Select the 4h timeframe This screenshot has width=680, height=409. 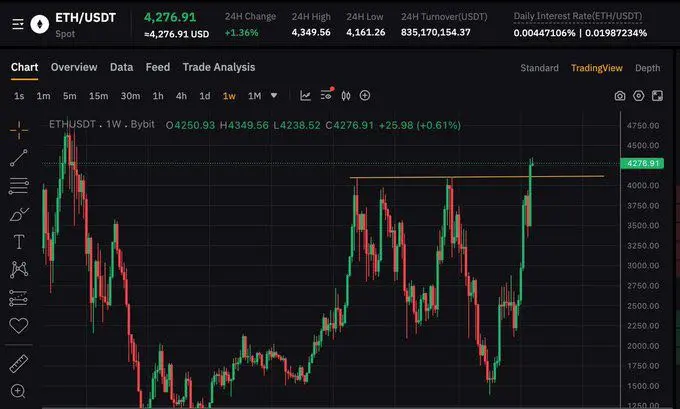181,96
